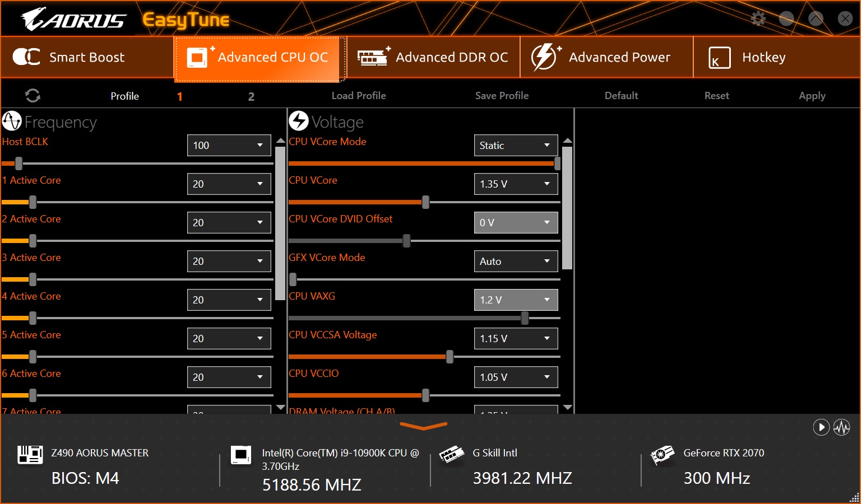Switch to Advanced DDR OC tab
The image size is (862, 504).
[433, 57]
